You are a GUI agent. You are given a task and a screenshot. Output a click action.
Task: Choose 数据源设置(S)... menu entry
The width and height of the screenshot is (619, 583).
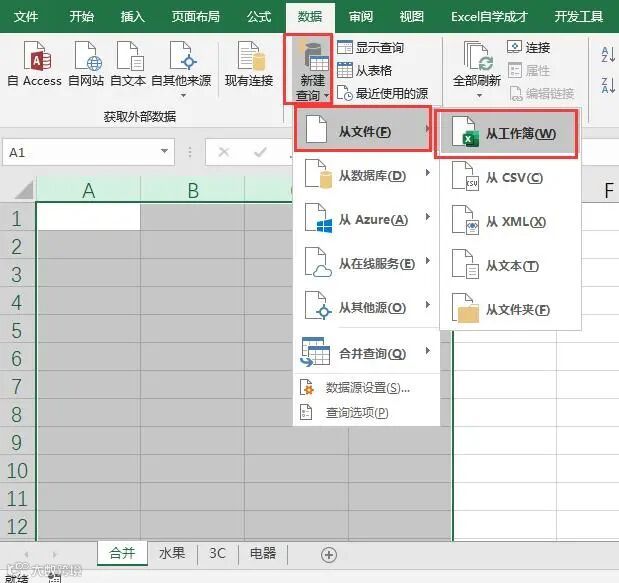tap(366, 388)
